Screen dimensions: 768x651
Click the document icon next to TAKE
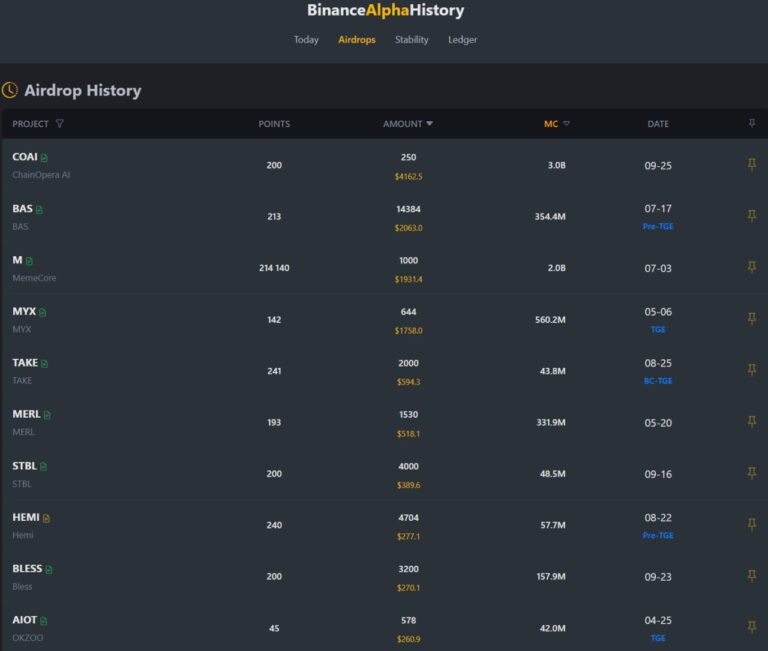[x=45, y=364]
